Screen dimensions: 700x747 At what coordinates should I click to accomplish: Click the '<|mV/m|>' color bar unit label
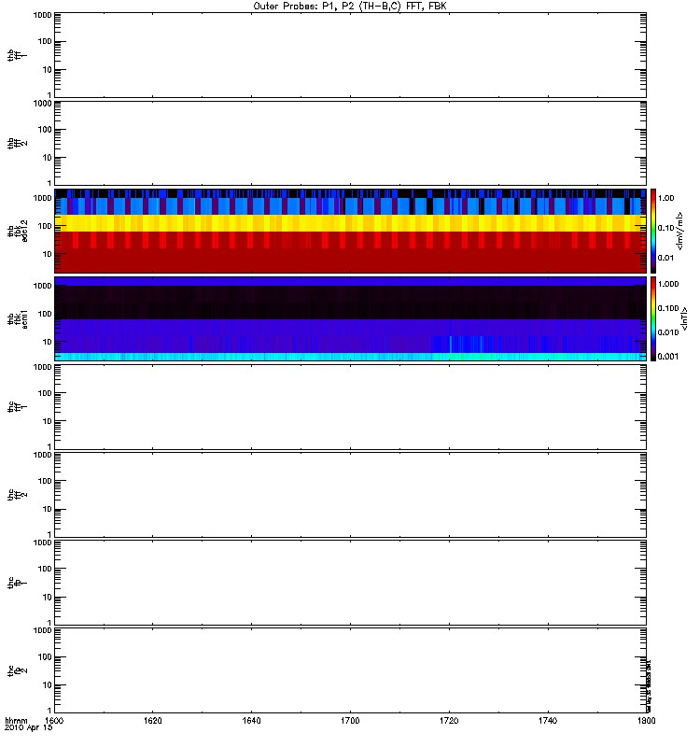pos(680,231)
